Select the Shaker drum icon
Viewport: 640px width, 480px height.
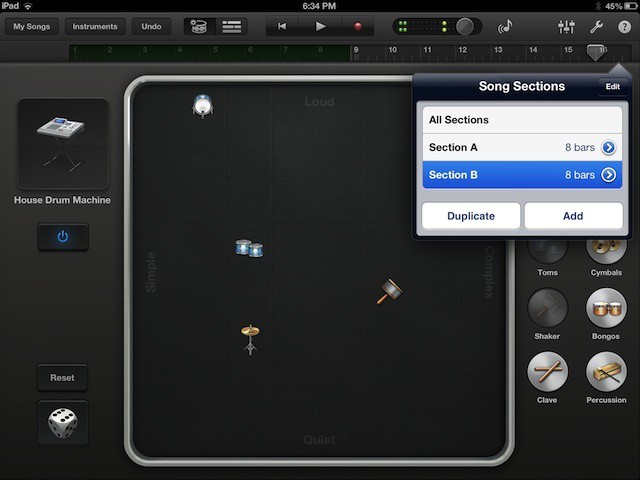tap(547, 308)
